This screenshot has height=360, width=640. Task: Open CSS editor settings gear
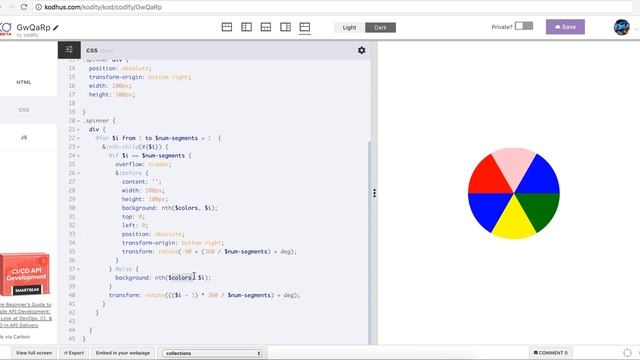tap(361, 50)
